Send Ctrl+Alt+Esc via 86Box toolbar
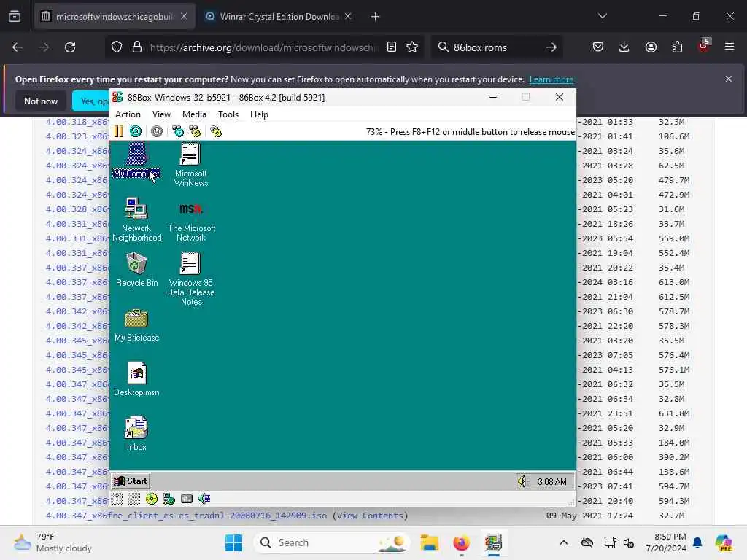 coord(195,131)
